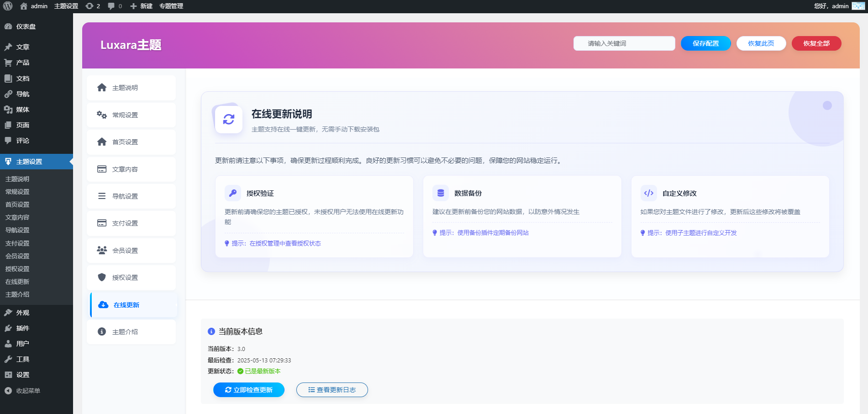Screen dimensions: 868x414
Task: Click the 保存配置 button
Action: 705,43
